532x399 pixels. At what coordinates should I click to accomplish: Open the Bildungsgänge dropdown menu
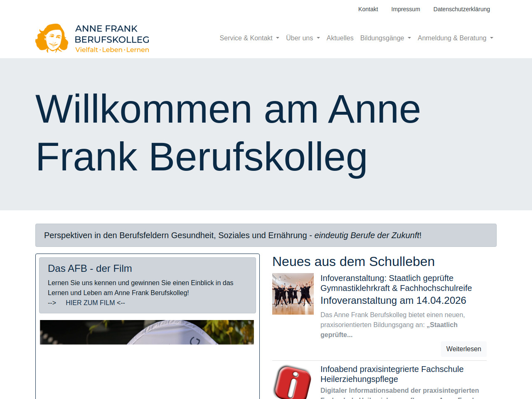point(385,38)
